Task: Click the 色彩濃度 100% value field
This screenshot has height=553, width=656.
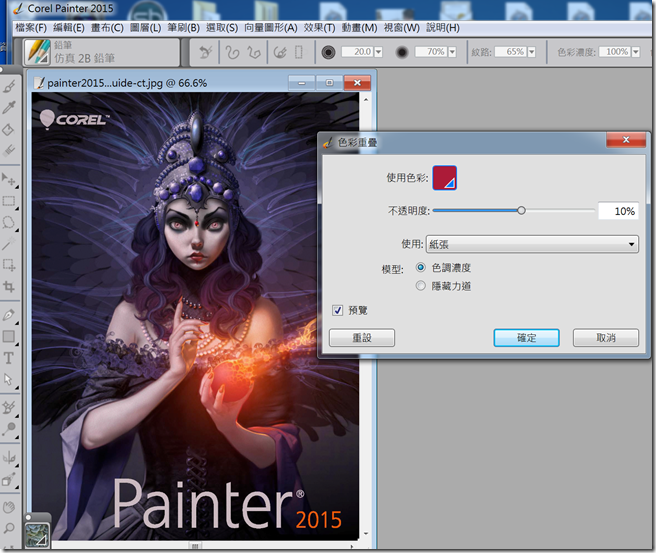Action: pyautogui.click(x=615, y=52)
